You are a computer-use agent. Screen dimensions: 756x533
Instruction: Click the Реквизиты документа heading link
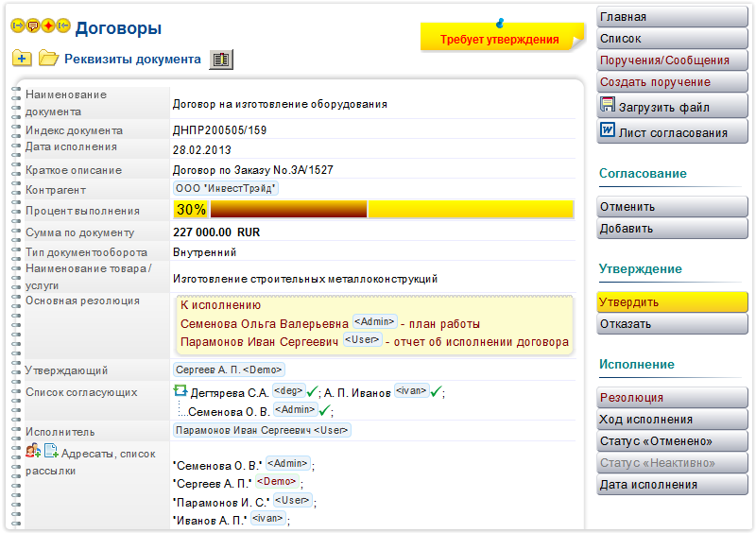point(132,59)
